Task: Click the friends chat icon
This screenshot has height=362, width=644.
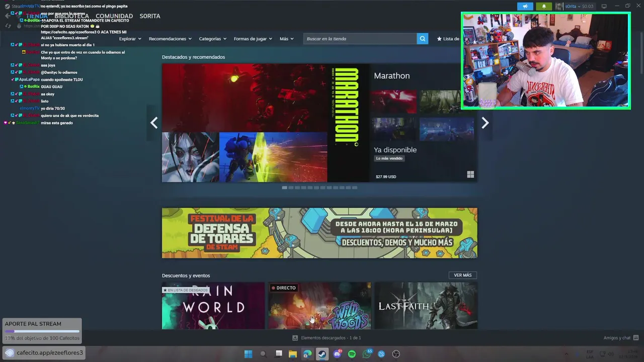Action: (636, 338)
